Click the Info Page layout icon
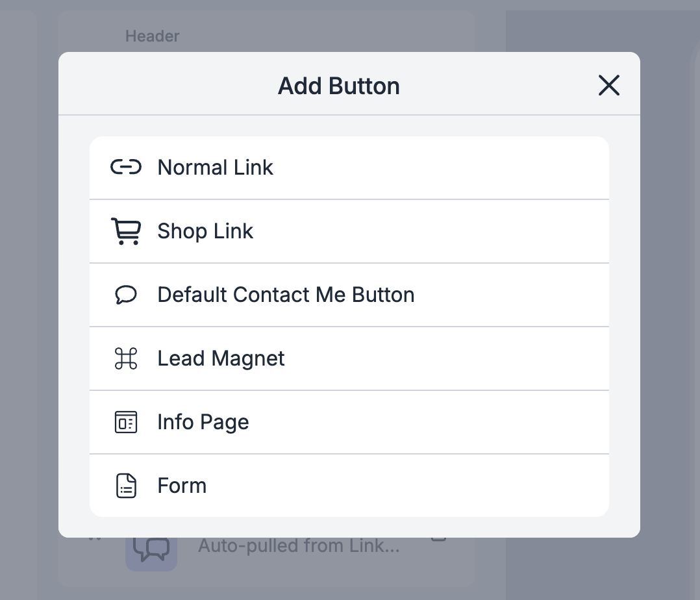The height and width of the screenshot is (600, 700). point(126,422)
